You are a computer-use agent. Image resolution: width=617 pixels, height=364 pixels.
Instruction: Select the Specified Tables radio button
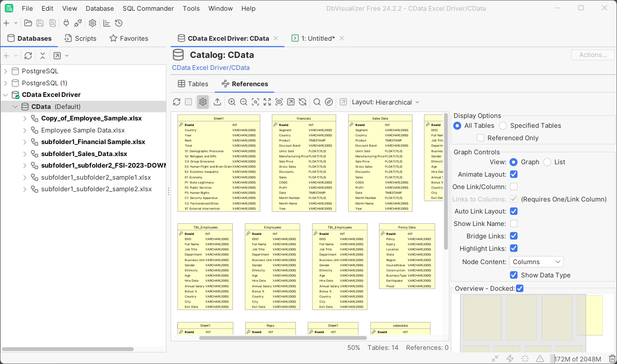(x=503, y=126)
